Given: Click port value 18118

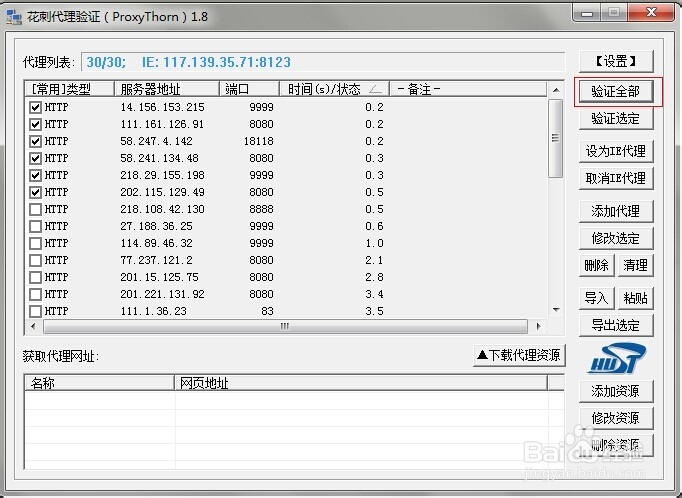Looking at the screenshot, I should [258, 141].
